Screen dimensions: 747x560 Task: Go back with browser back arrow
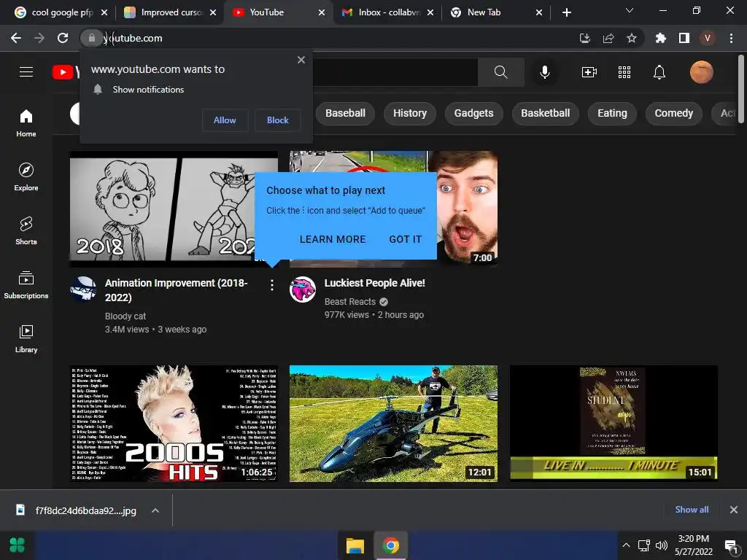[16, 38]
